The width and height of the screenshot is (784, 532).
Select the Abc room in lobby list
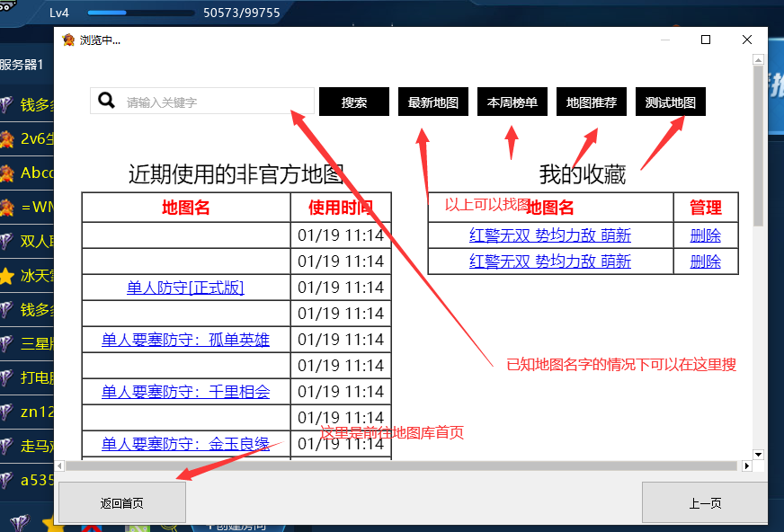tap(27, 173)
